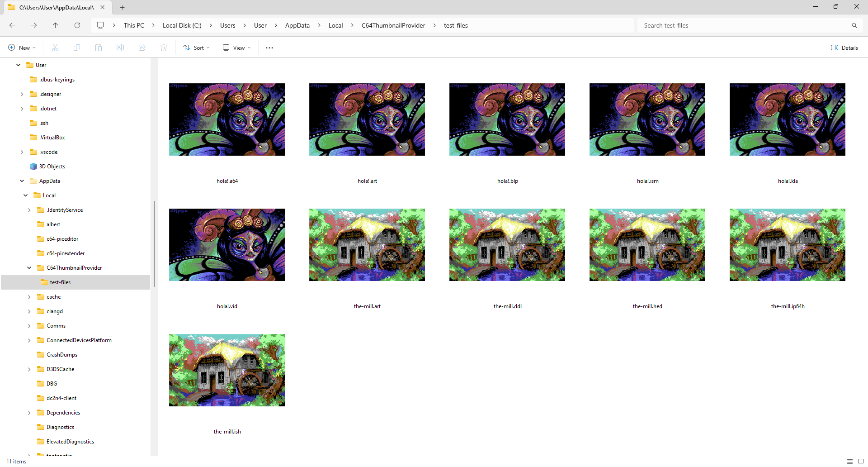Screen dimensions: 868x467
Task: Click the Cut toolbar icon
Action: (55, 48)
